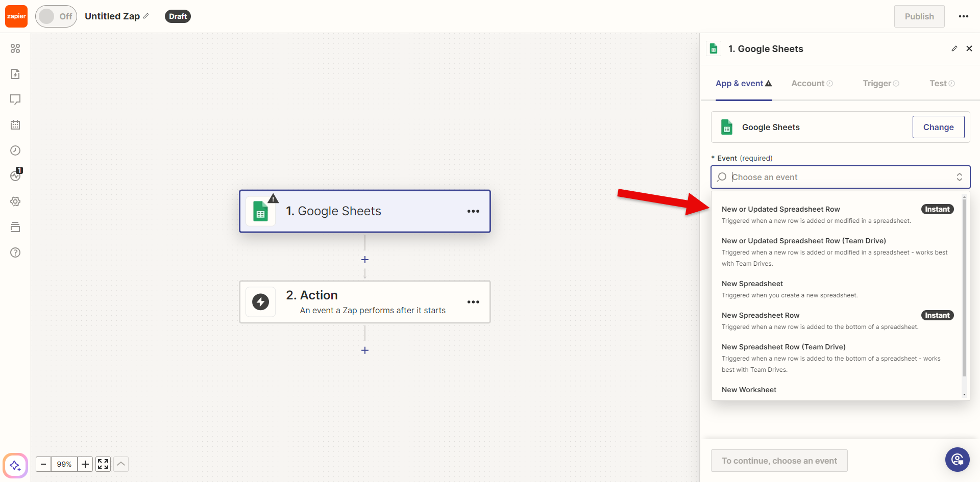Add step between trigger and action
This screenshot has height=482, width=980.
tap(365, 260)
